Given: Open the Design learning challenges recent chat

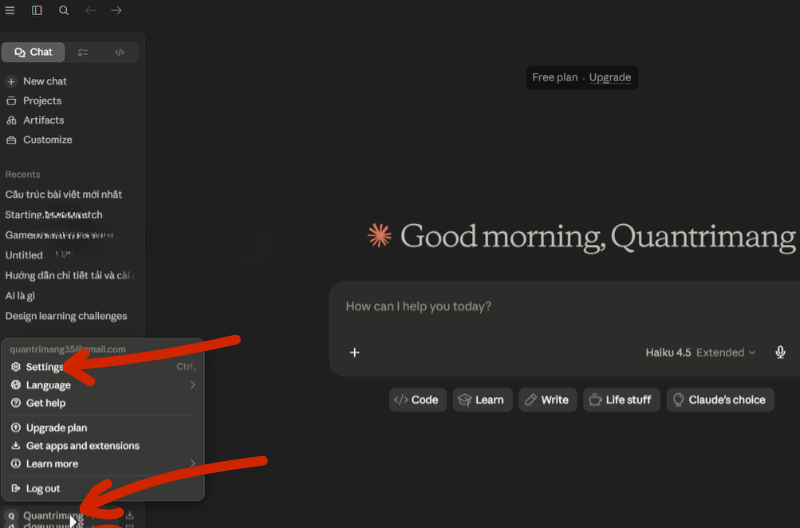Looking at the screenshot, I should 66,316.
